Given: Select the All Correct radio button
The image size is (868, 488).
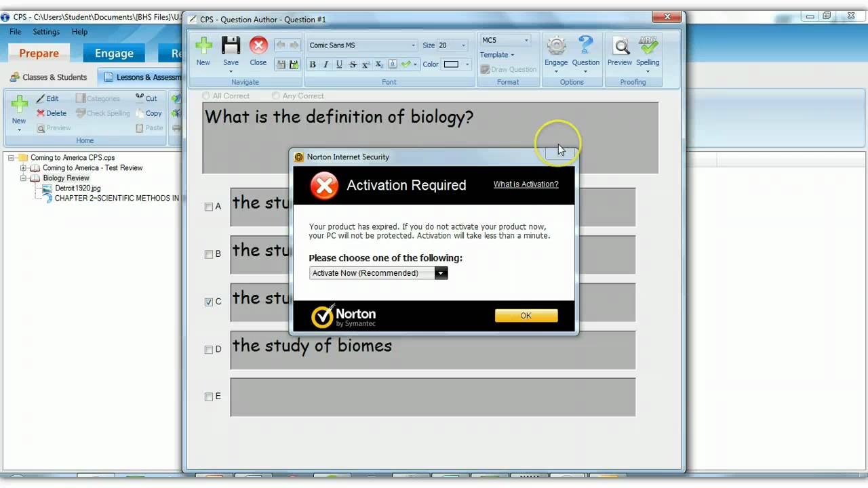Looking at the screenshot, I should click(x=206, y=96).
